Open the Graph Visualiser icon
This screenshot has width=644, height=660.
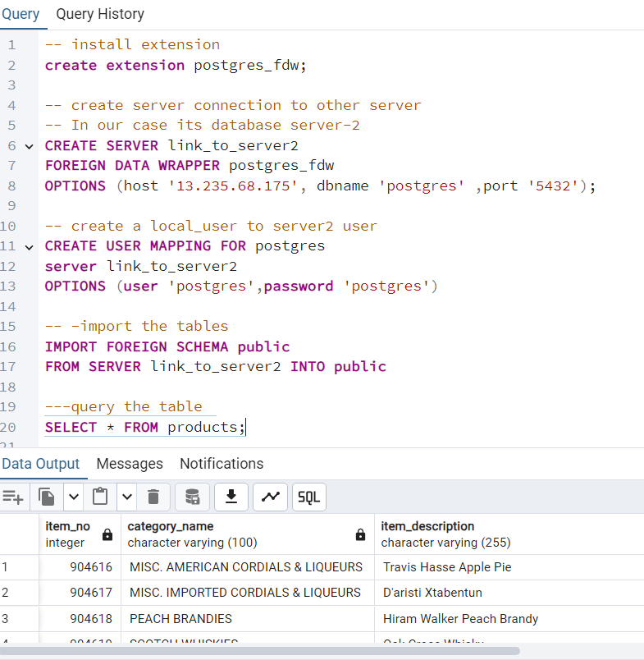271,497
